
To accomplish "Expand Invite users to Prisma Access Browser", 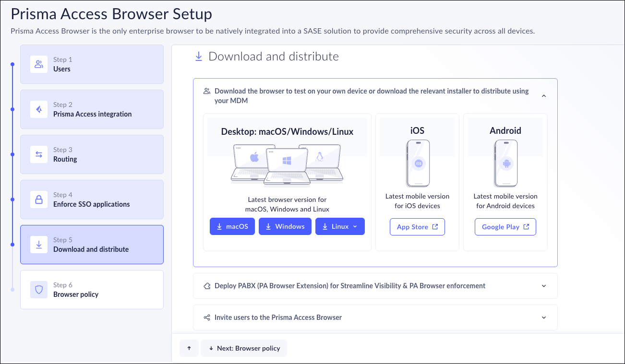I will pyautogui.click(x=544, y=317).
